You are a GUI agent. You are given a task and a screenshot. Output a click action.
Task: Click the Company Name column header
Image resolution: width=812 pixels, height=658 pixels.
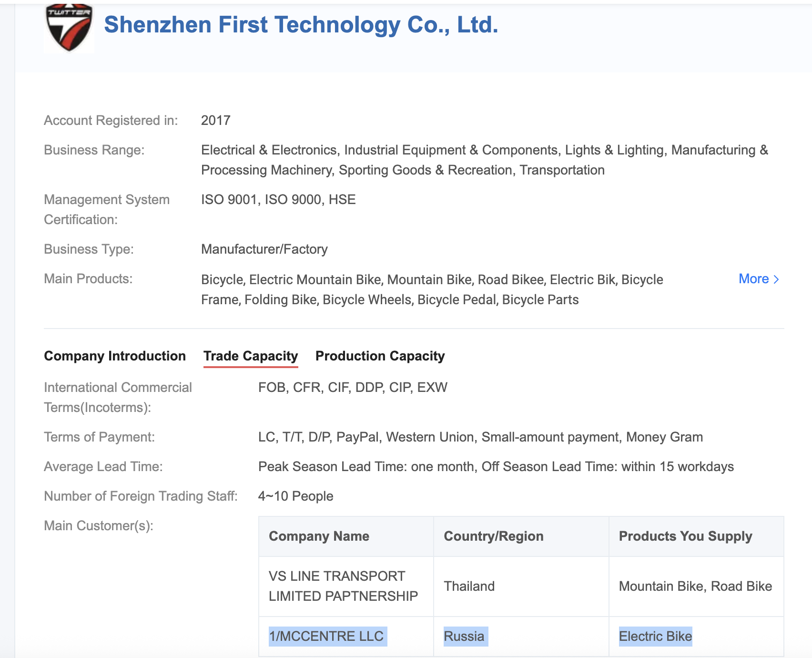tap(319, 536)
